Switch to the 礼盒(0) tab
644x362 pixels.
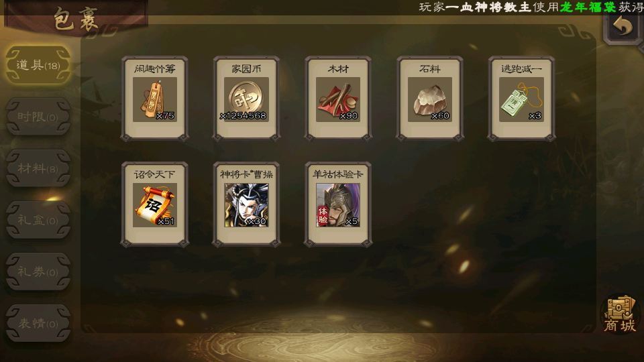click(38, 220)
